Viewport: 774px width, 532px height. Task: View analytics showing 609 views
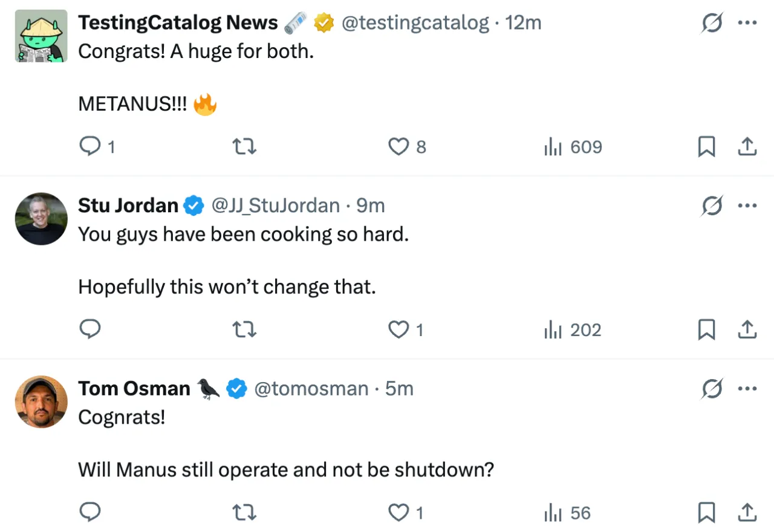click(573, 147)
